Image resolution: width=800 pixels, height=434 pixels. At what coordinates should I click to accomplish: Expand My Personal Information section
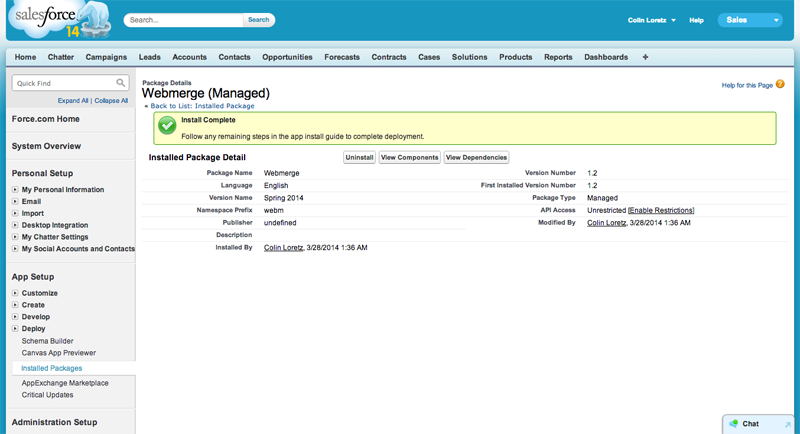[15, 189]
